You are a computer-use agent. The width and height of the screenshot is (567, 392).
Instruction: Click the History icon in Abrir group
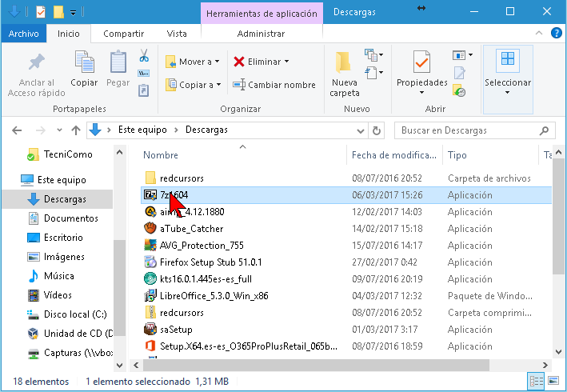pos(459,90)
